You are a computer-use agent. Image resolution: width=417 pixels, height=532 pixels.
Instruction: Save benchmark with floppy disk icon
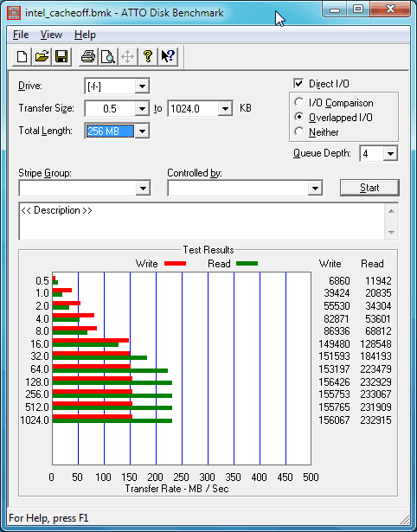61,56
